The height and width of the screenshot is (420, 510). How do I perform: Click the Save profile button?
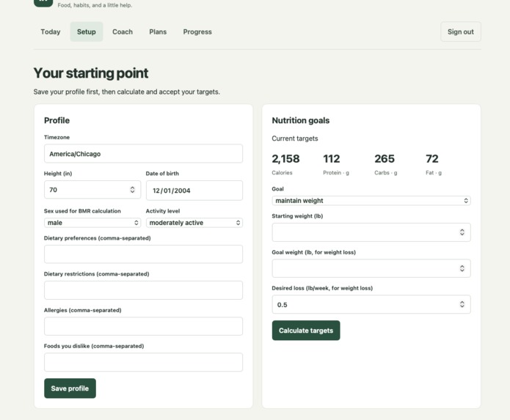point(70,388)
